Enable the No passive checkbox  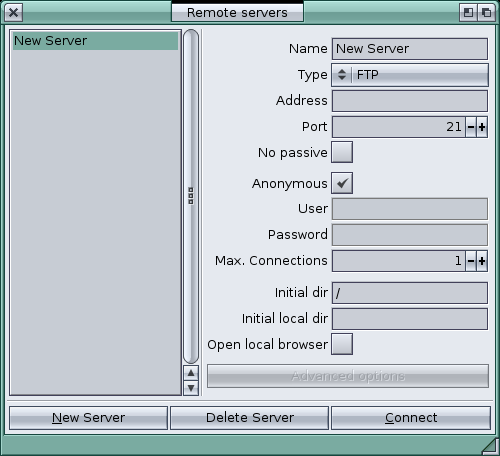(x=342, y=152)
